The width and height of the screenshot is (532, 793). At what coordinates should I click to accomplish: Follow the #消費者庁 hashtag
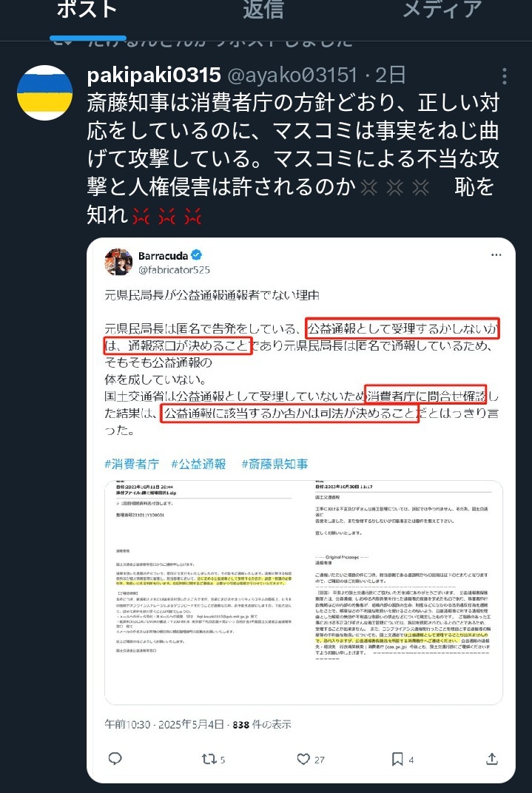pyautogui.click(x=132, y=464)
